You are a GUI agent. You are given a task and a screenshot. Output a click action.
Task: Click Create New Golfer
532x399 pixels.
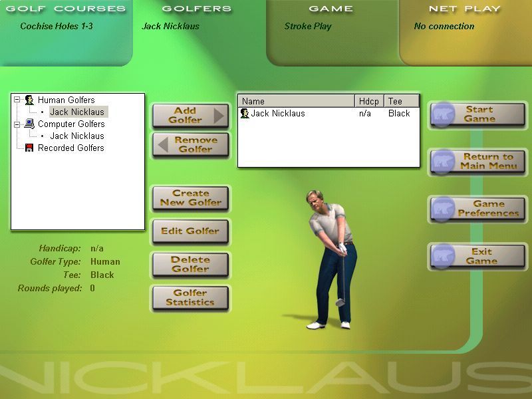(190, 198)
